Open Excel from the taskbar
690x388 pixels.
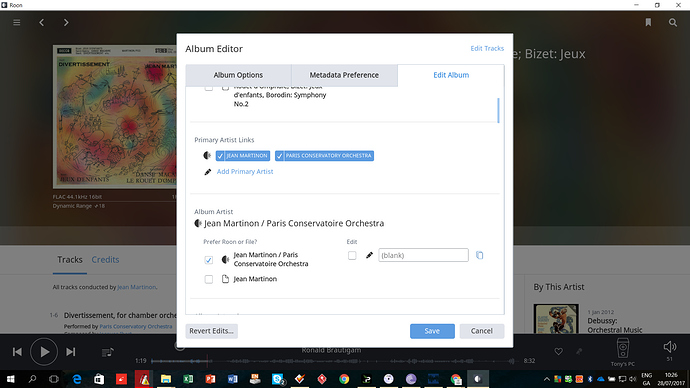pos(188,379)
